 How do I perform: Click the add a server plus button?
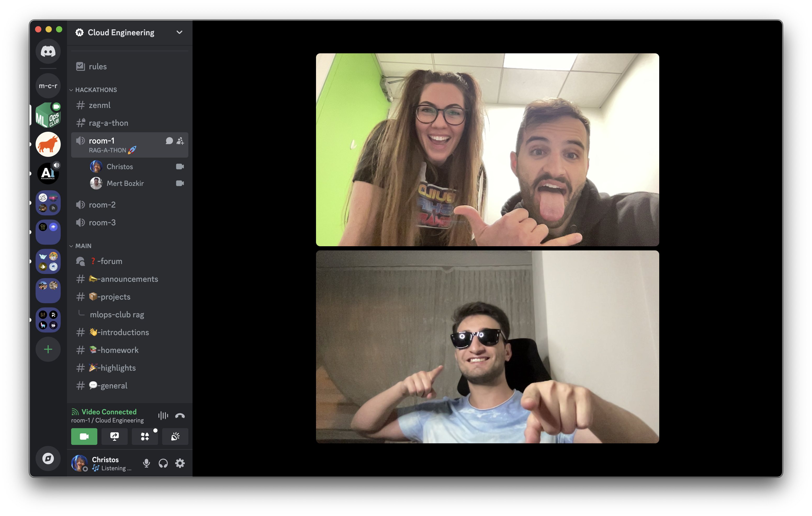click(x=48, y=349)
